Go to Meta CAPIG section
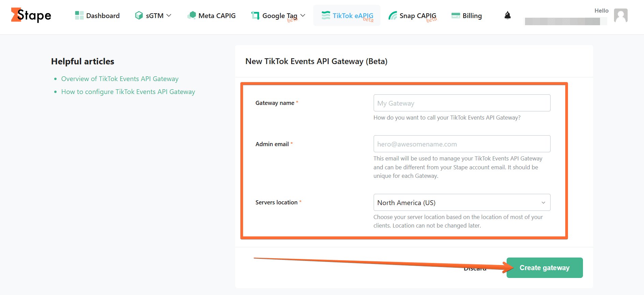644x295 pixels. (x=211, y=15)
